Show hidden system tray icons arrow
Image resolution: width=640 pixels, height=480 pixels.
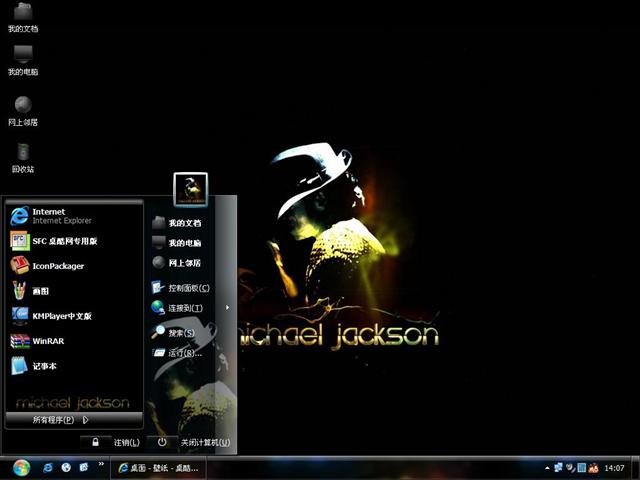coord(547,467)
